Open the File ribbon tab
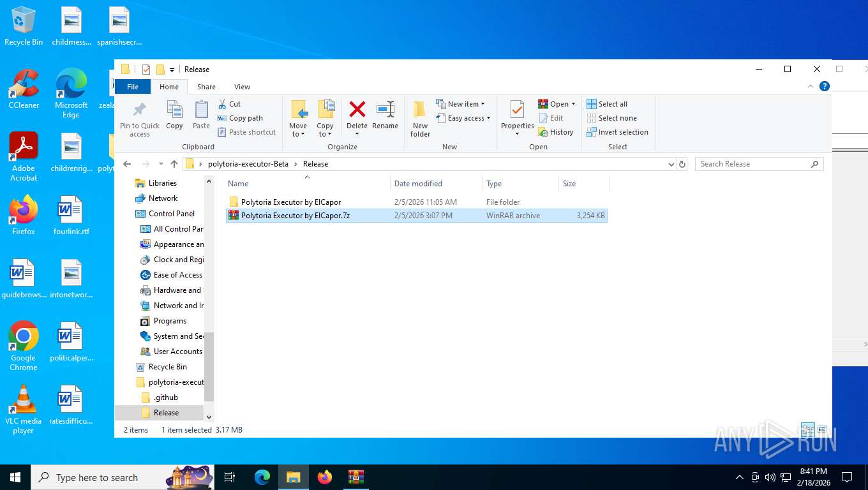The image size is (868, 490). coord(133,87)
